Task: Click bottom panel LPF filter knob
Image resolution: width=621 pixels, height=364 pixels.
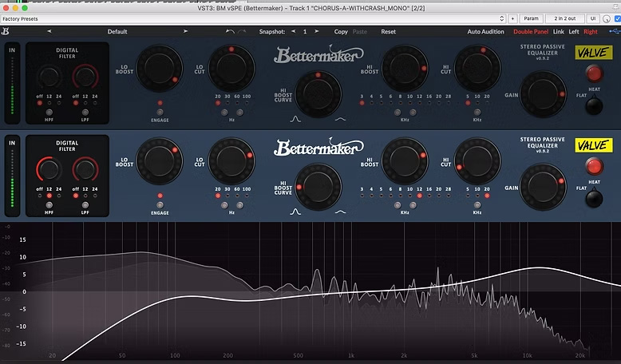Action: point(85,169)
